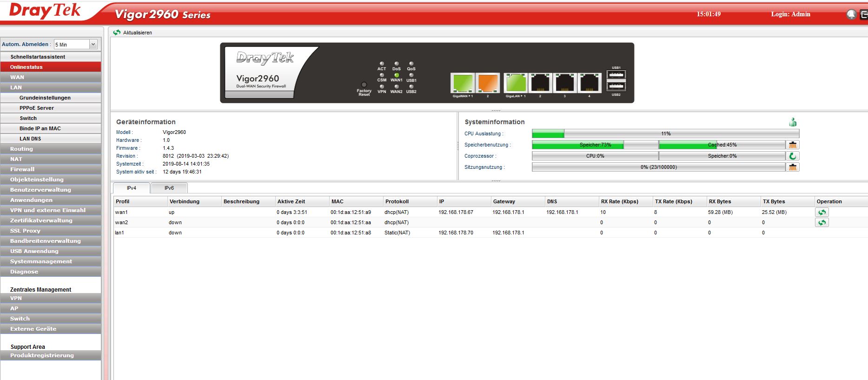Open VPN under Zentrales Management
868x380 pixels.
pyautogui.click(x=51, y=298)
